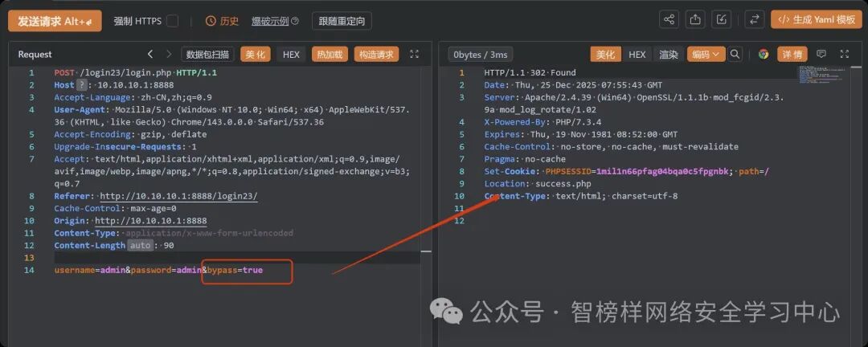Select 美化 view in the Request panel
868x347 pixels.
(256, 55)
